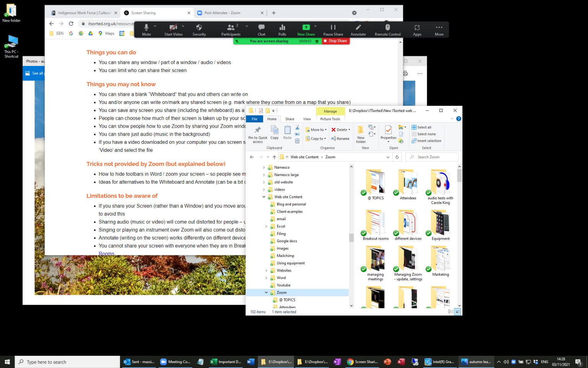Click Pin to Quick access in Explorer
The height and width of the screenshot is (368, 588).
pyautogui.click(x=258, y=135)
